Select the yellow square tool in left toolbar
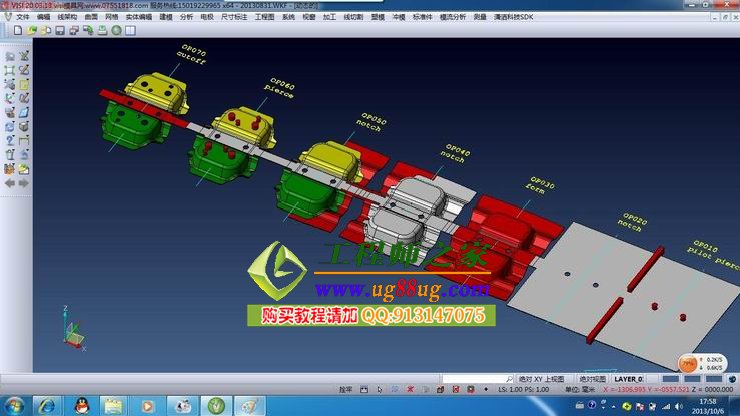The height and width of the screenshot is (416, 740). 24,85
